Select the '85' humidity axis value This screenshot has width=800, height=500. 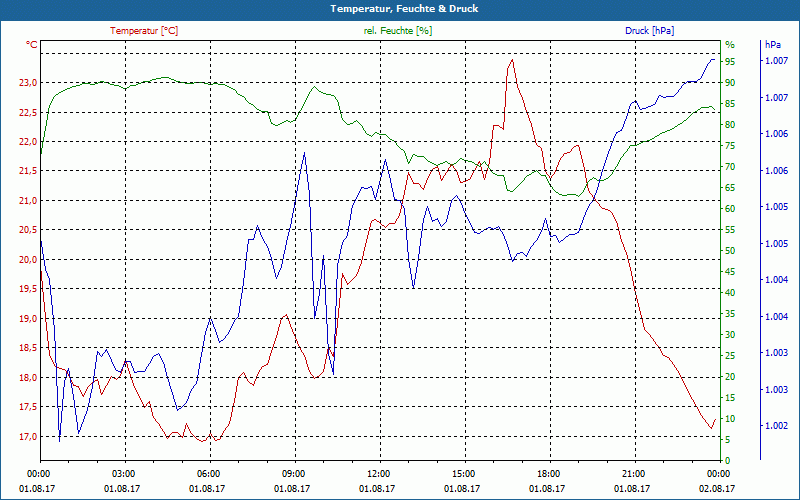coord(730,104)
